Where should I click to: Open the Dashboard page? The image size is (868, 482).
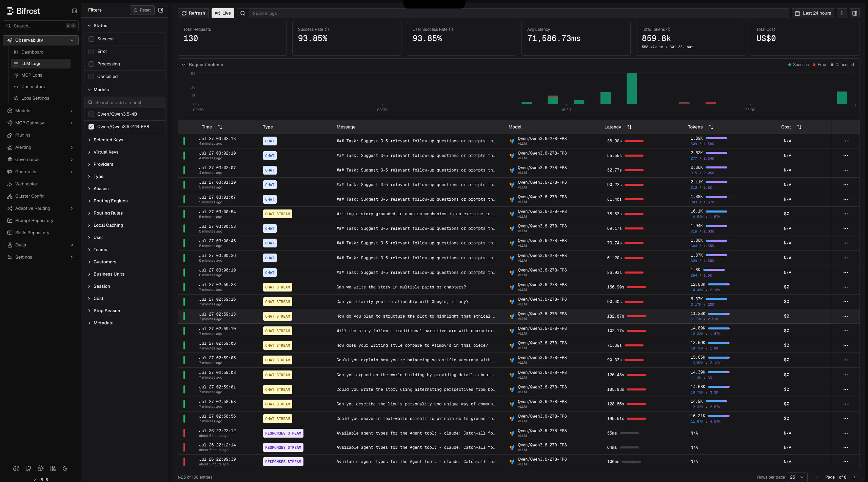32,52
